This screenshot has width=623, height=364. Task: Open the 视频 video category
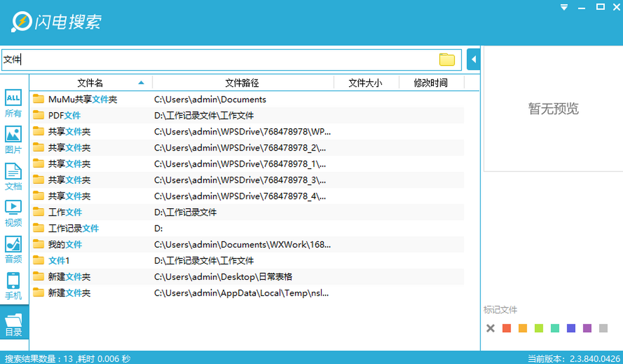(x=13, y=212)
